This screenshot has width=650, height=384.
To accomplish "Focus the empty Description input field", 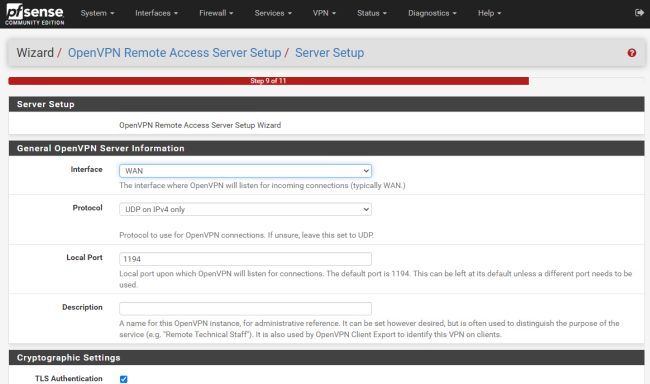I will point(245,309).
